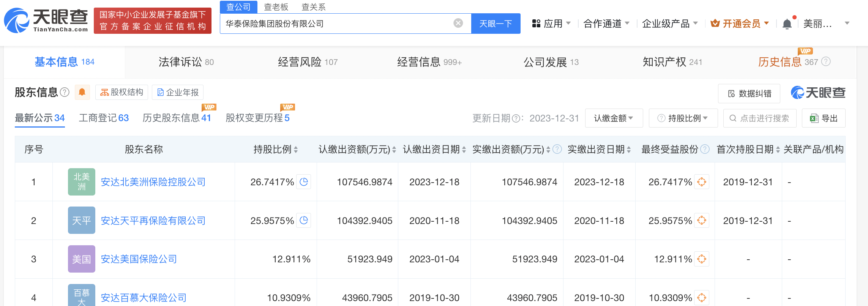The height and width of the screenshot is (306, 868).
Task: Click help icon beside 实缴出资额 header
Action: click(557, 149)
